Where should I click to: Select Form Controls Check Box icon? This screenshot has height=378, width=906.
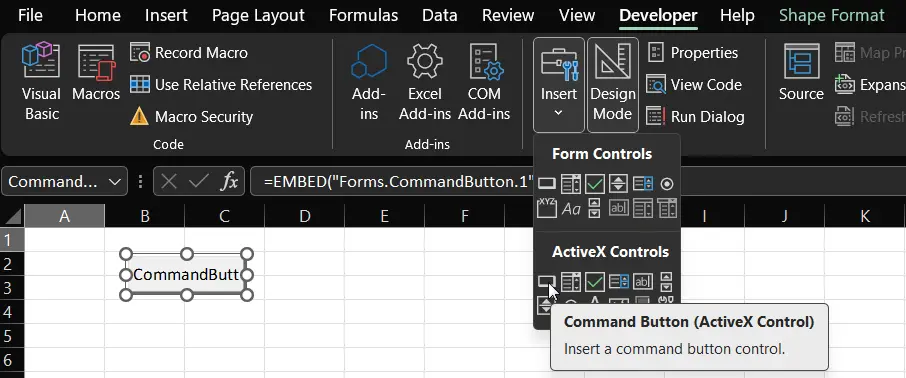click(595, 184)
